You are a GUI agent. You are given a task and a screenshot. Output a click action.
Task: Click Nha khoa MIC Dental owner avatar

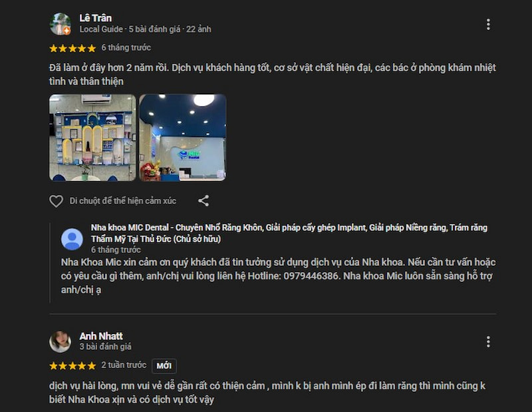(72, 239)
